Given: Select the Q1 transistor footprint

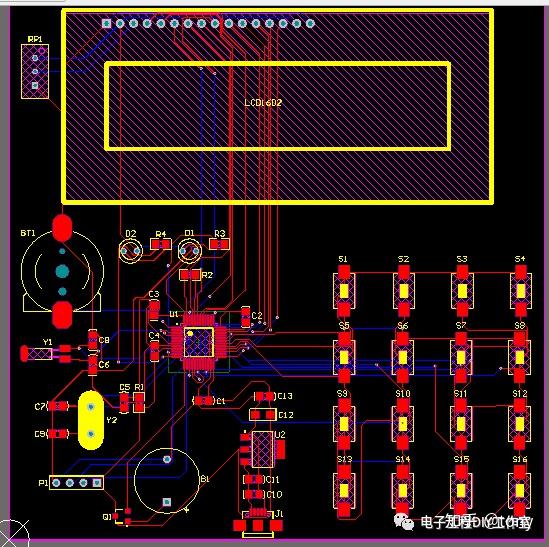Looking at the screenshot, I should tap(123, 517).
